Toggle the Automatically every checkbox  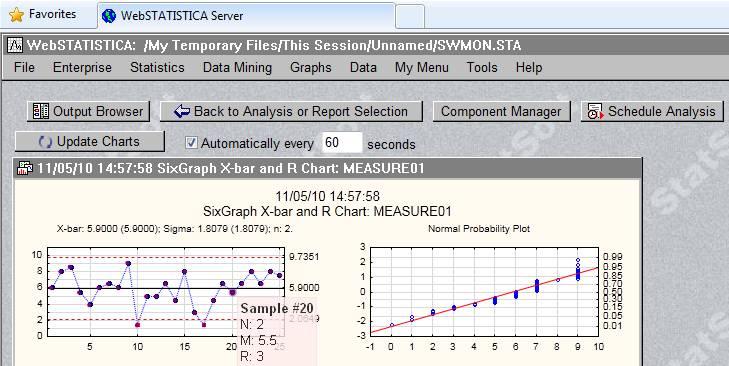coord(191,143)
